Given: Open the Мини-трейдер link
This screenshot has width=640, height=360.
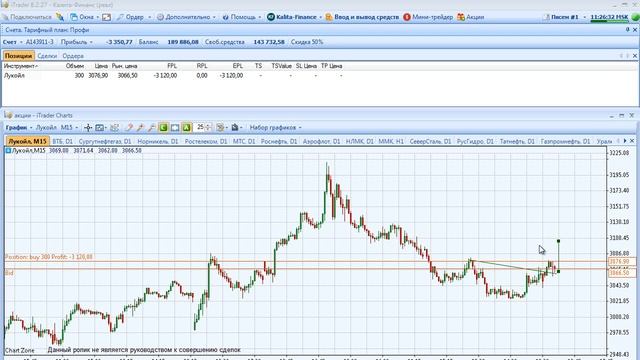Looking at the screenshot, I should pyautogui.click(x=428, y=17).
